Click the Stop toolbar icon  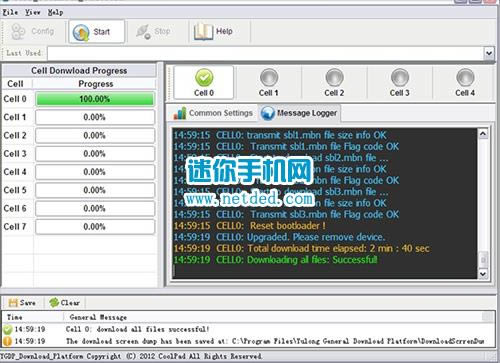click(x=143, y=32)
